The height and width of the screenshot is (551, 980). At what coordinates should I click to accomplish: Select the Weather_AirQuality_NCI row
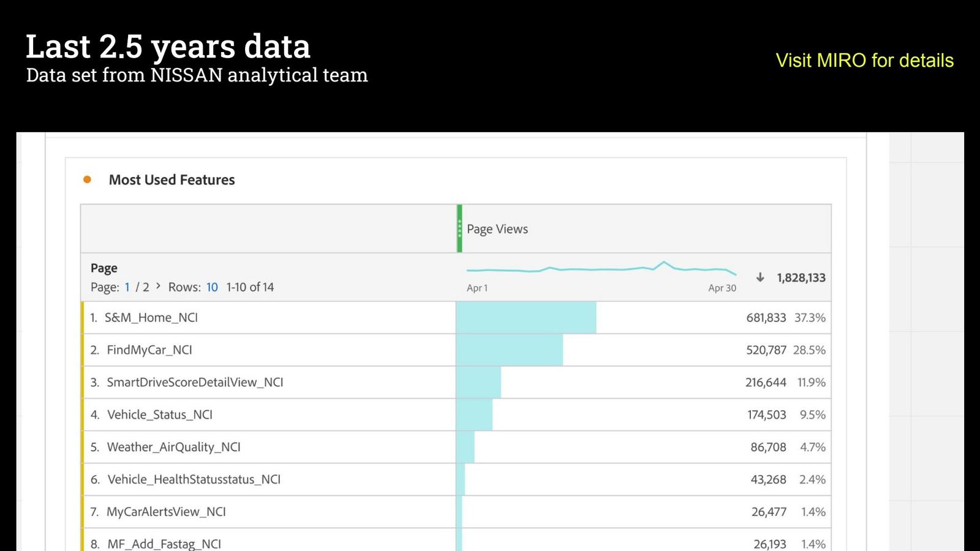pos(456,448)
